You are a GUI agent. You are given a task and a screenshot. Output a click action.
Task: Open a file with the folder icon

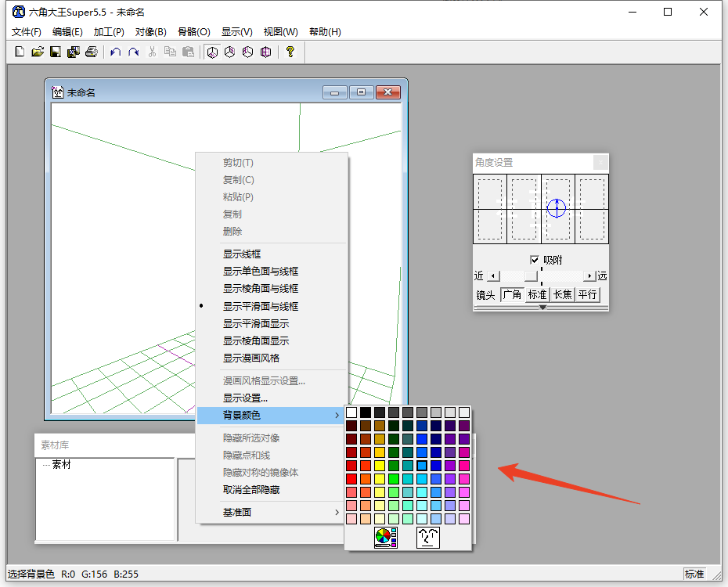coord(38,52)
